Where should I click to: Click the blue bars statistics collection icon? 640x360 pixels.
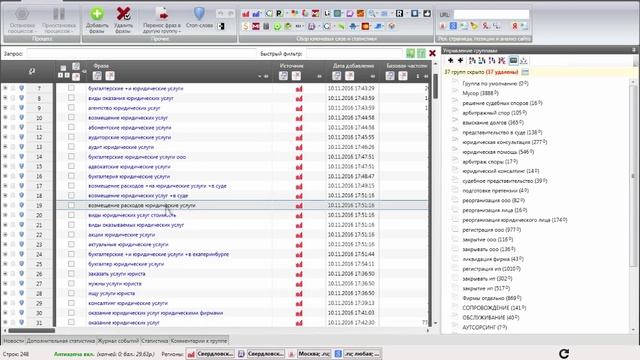(x=256, y=14)
